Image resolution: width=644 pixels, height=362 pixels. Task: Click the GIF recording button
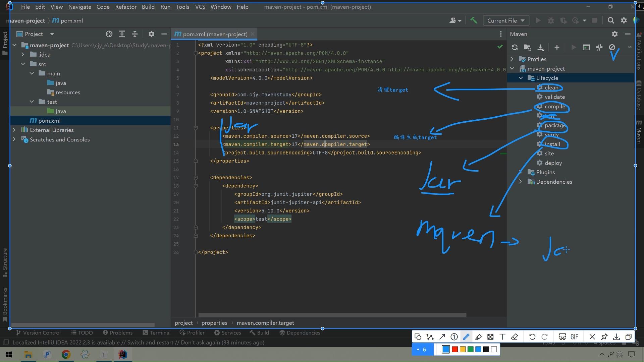pos(574,337)
